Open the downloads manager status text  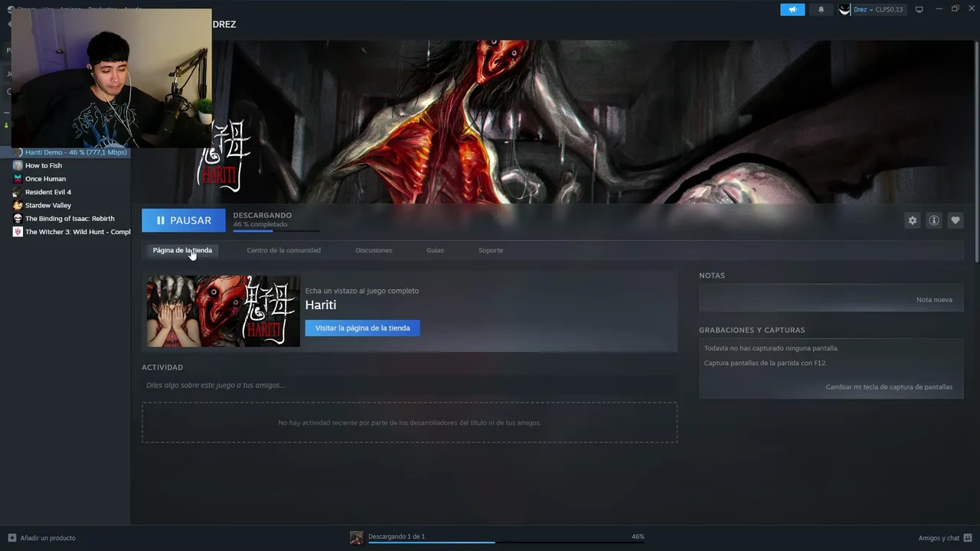pyautogui.click(x=397, y=536)
